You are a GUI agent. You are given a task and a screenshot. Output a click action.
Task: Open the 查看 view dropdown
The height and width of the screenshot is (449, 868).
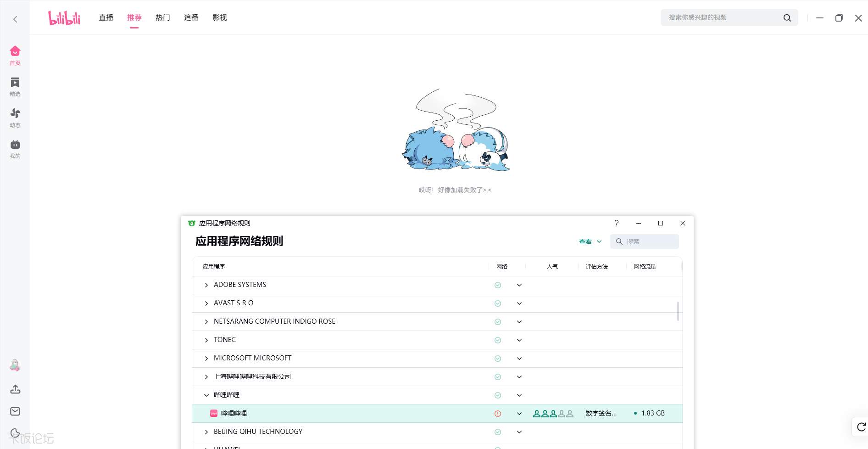point(590,241)
